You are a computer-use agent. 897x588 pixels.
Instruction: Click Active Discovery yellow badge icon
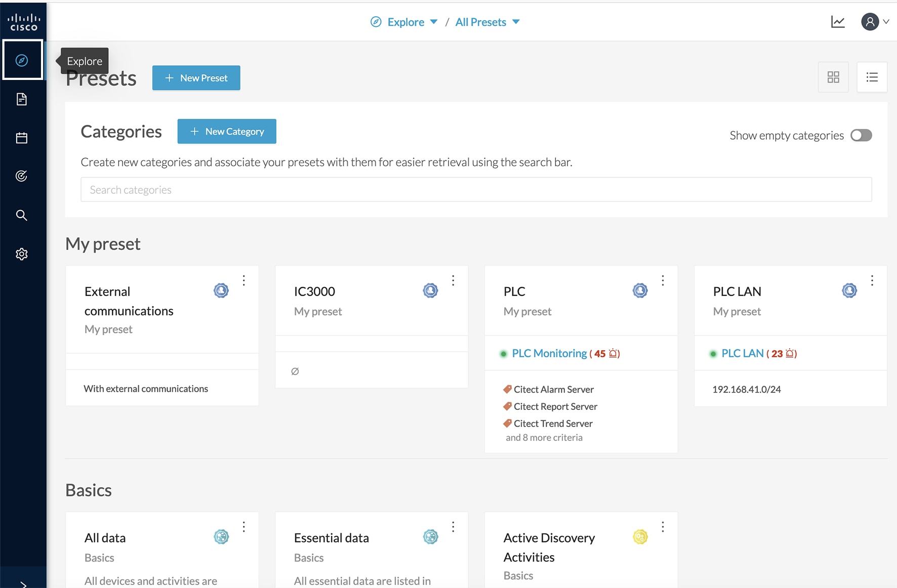pyautogui.click(x=640, y=537)
